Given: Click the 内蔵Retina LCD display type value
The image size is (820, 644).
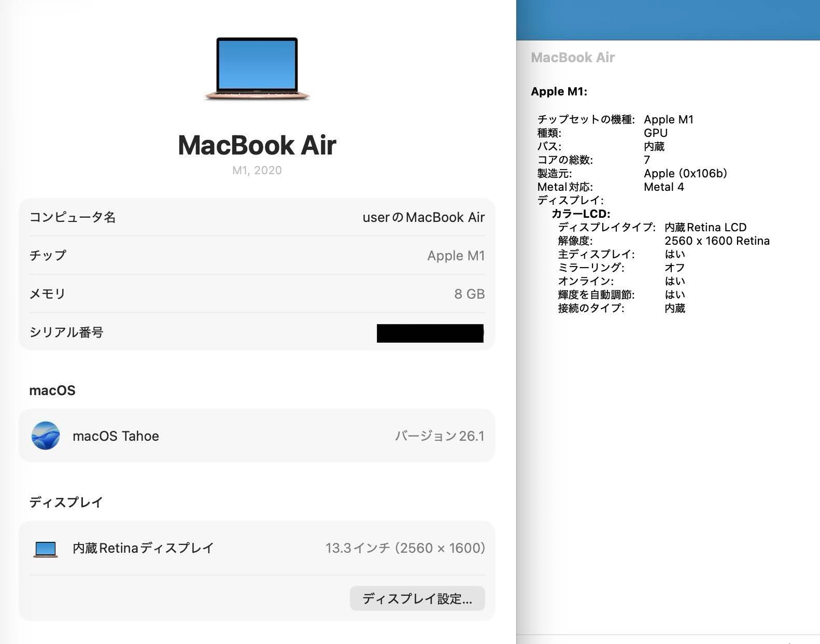Looking at the screenshot, I should (705, 227).
